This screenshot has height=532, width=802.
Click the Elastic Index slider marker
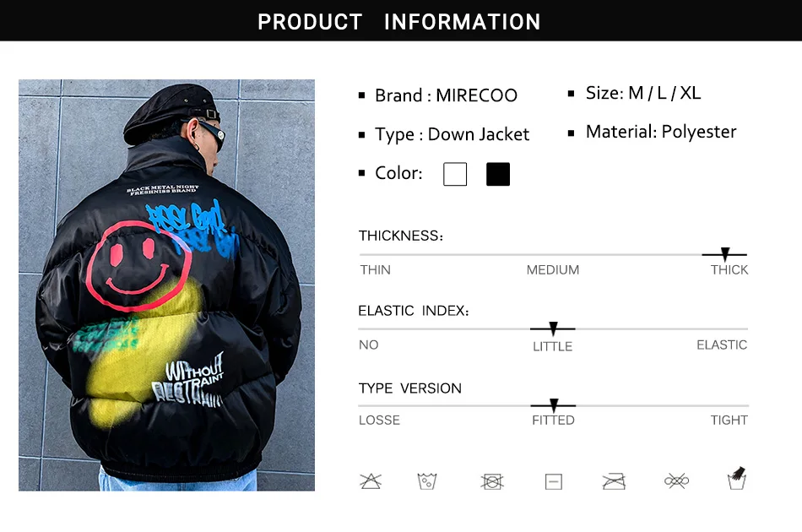(x=553, y=328)
